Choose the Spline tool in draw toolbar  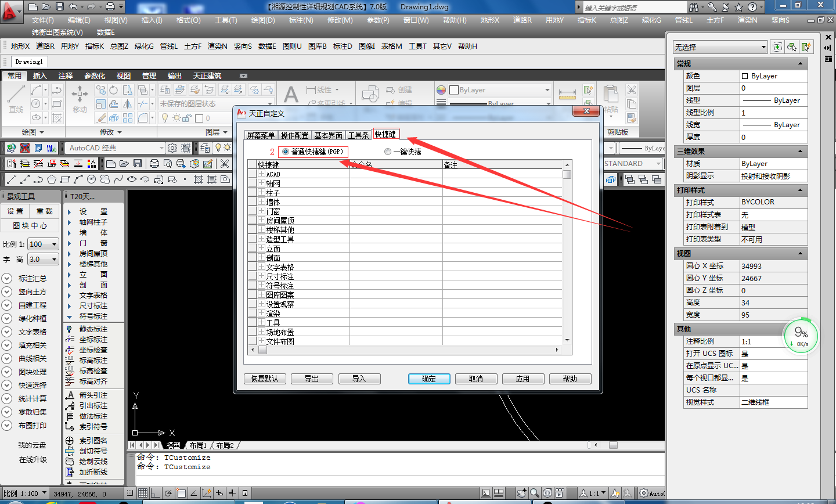(x=118, y=179)
